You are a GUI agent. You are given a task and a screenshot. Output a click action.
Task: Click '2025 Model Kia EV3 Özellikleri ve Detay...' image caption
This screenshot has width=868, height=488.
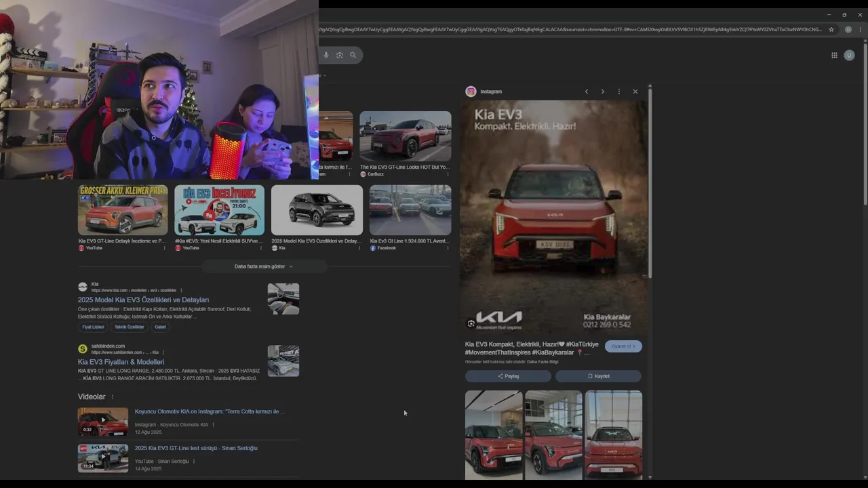pos(315,241)
